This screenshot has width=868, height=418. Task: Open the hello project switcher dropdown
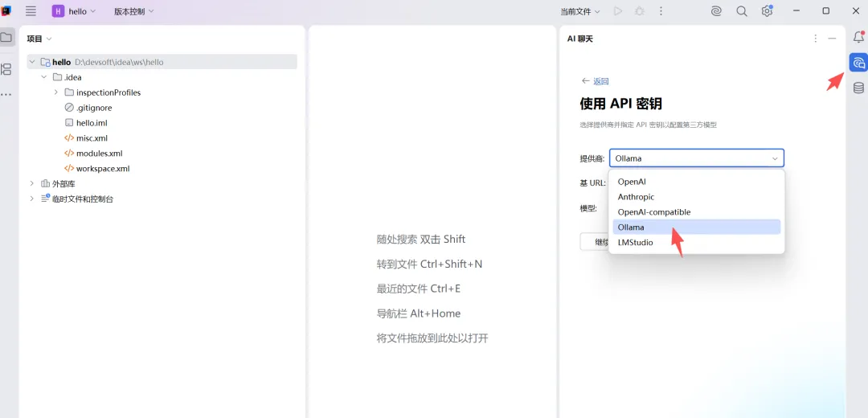point(74,11)
